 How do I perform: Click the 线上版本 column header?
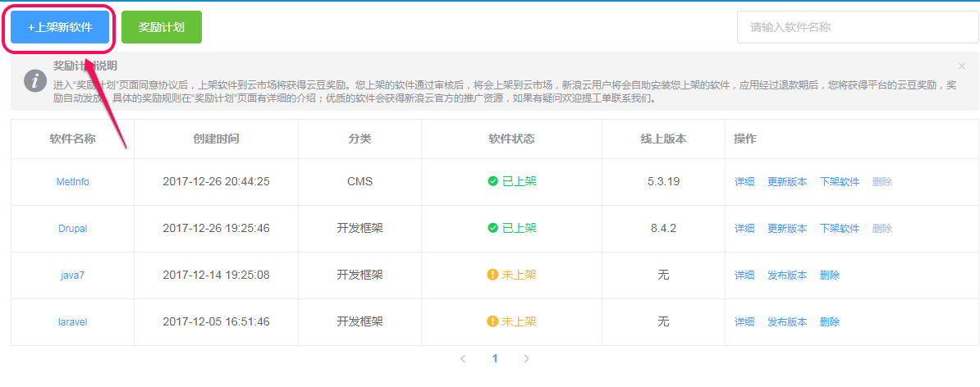click(664, 139)
